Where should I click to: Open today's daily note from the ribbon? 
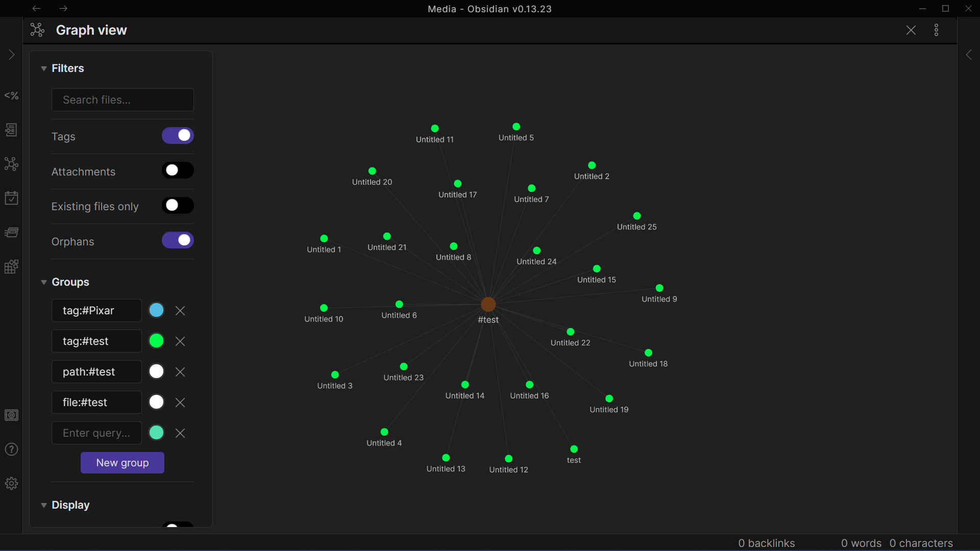tap(11, 198)
